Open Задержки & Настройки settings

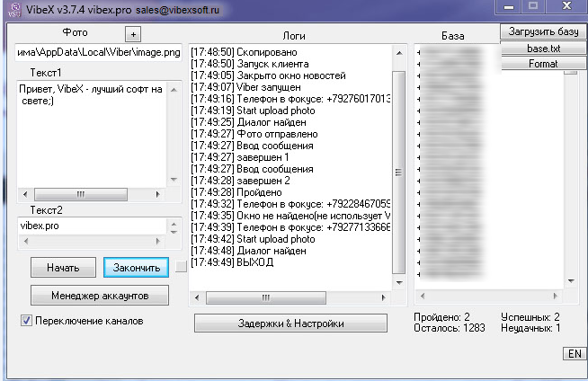(283, 323)
